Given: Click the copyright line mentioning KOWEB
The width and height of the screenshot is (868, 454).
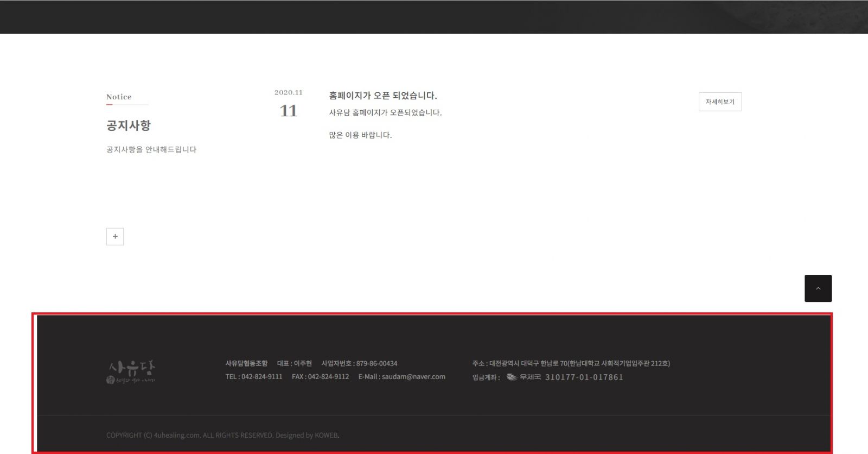Looking at the screenshot, I should (x=222, y=436).
